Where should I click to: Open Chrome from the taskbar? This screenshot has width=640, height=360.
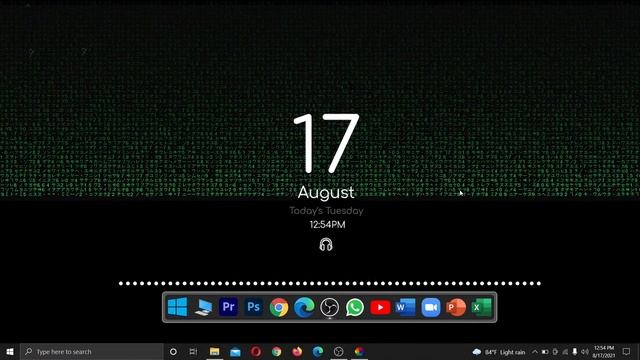(276, 351)
